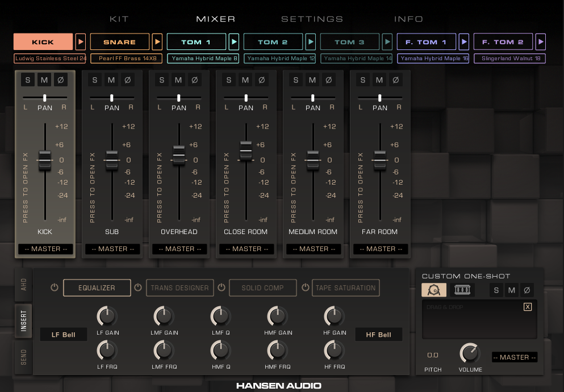This screenshot has width=564, height=392.
Task: Open the Custom One-Shot MASTER routing dropdown
Action: (514, 357)
